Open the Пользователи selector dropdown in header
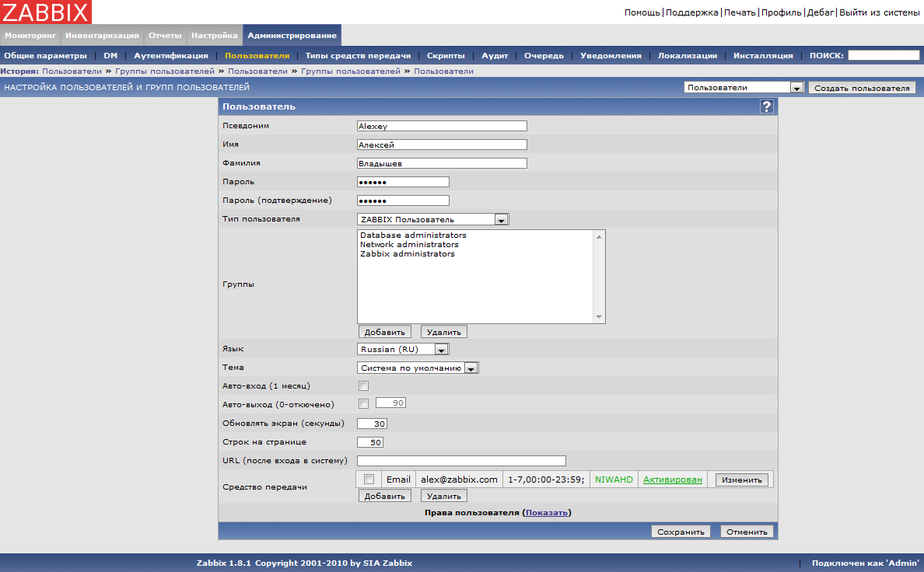Image resolution: width=924 pixels, height=572 pixels. 743,87
